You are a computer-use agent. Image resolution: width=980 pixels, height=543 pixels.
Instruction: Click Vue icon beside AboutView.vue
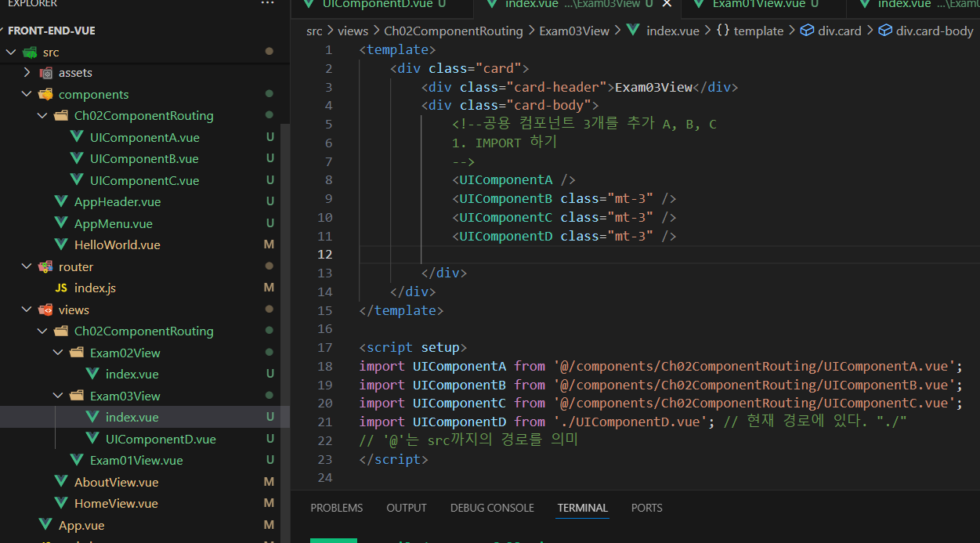tap(61, 482)
